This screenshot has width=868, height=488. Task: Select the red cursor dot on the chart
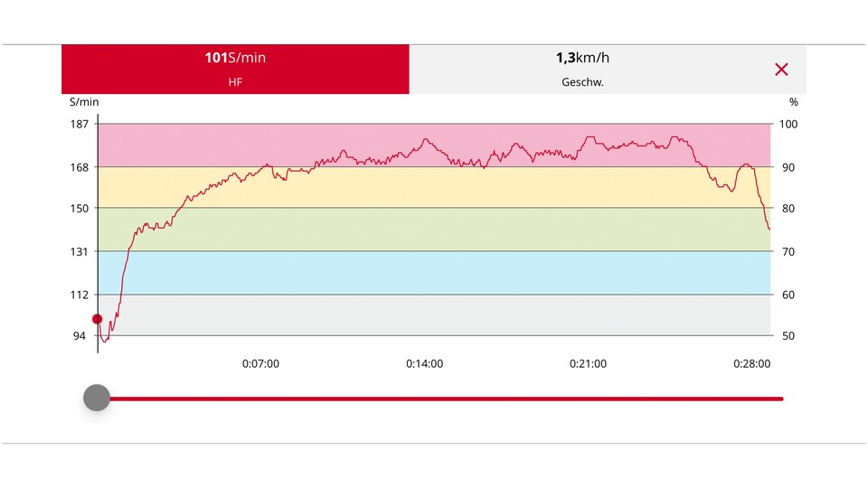coord(98,319)
